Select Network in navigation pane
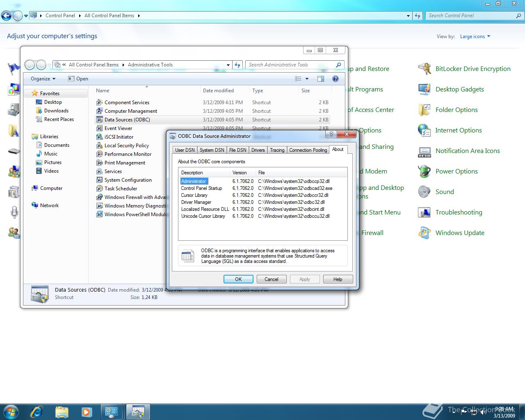Viewport: 525px width, 420px height. 49,205
